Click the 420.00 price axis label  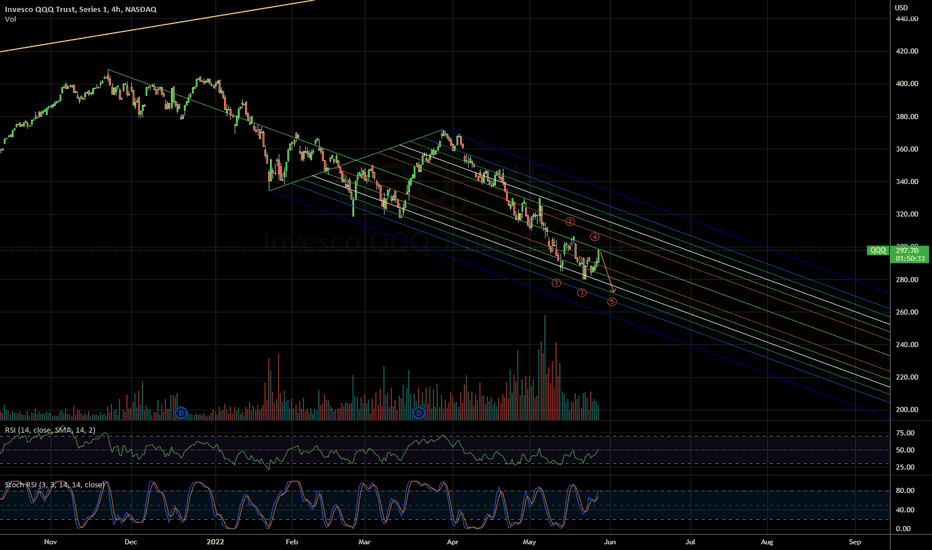click(907, 52)
